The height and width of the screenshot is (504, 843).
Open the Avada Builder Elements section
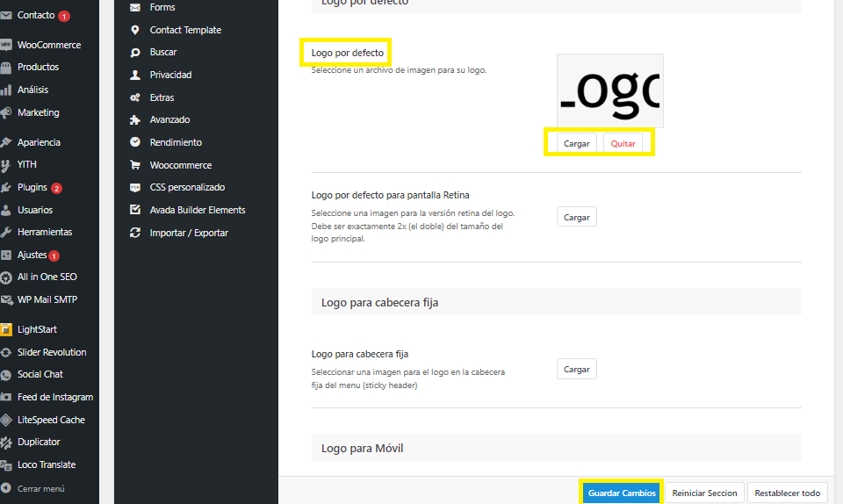[197, 210]
